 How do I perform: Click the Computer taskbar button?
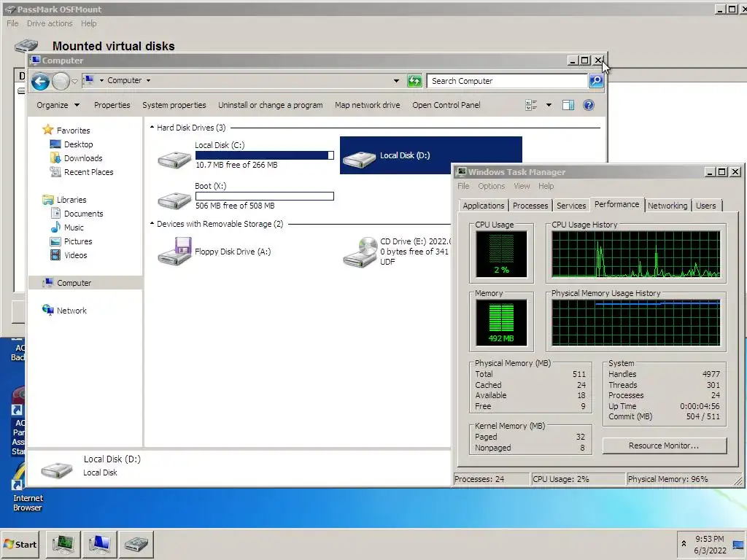(99, 544)
